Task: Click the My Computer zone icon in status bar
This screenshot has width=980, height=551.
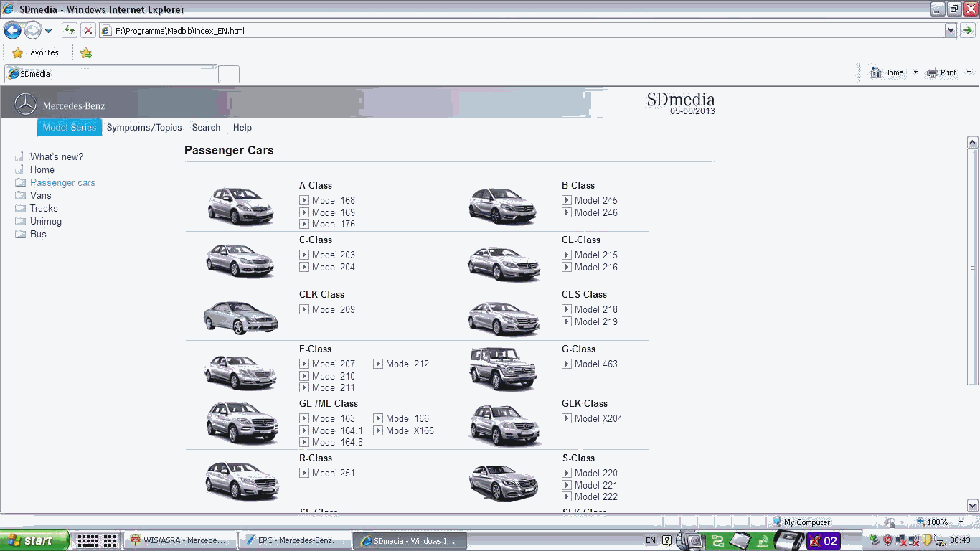Action: (776, 522)
